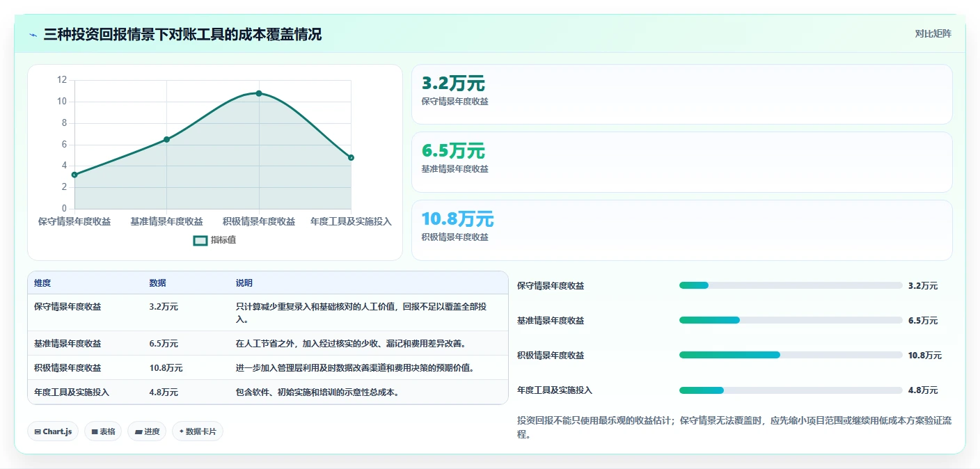This screenshot has height=469, width=980.
Task: Select table cell 基准情景年度收益
Action: [x=68, y=343]
